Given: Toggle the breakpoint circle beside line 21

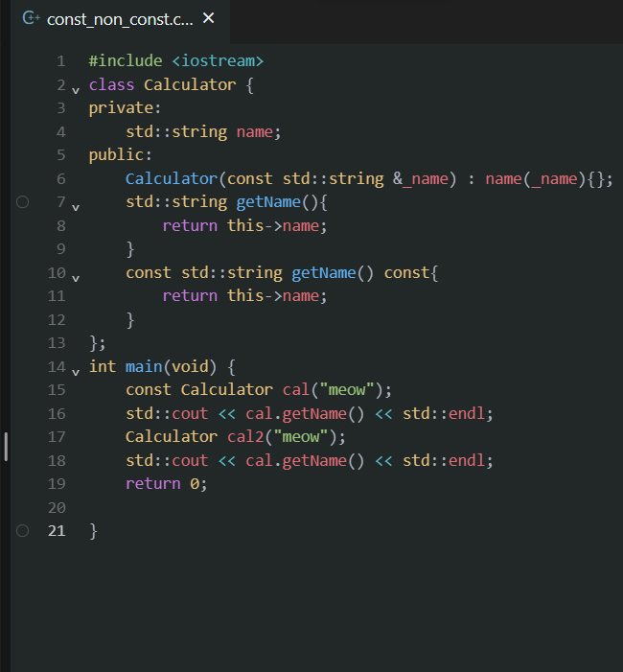Looking at the screenshot, I should coord(23,530).
